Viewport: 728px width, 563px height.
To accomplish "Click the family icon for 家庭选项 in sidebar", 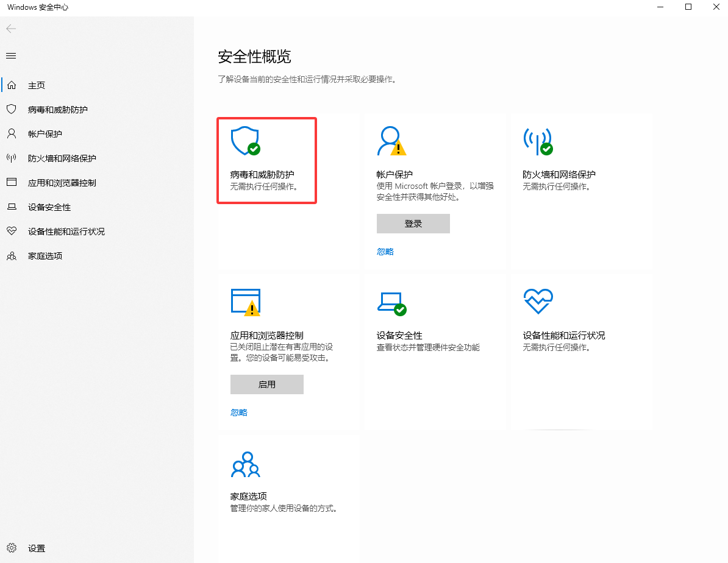I will (x=12, y=256).
